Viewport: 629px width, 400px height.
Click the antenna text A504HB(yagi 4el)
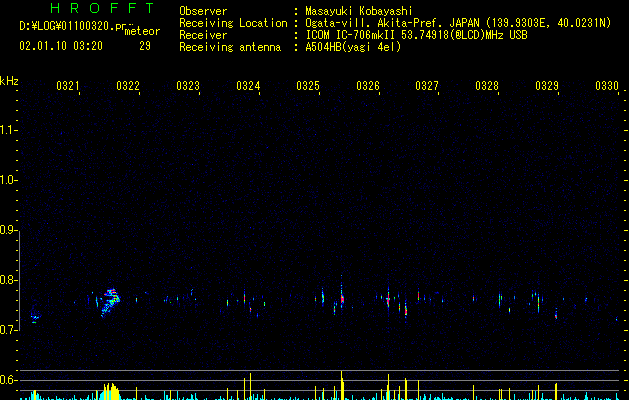pyautogui.click(x=353, y=47)
